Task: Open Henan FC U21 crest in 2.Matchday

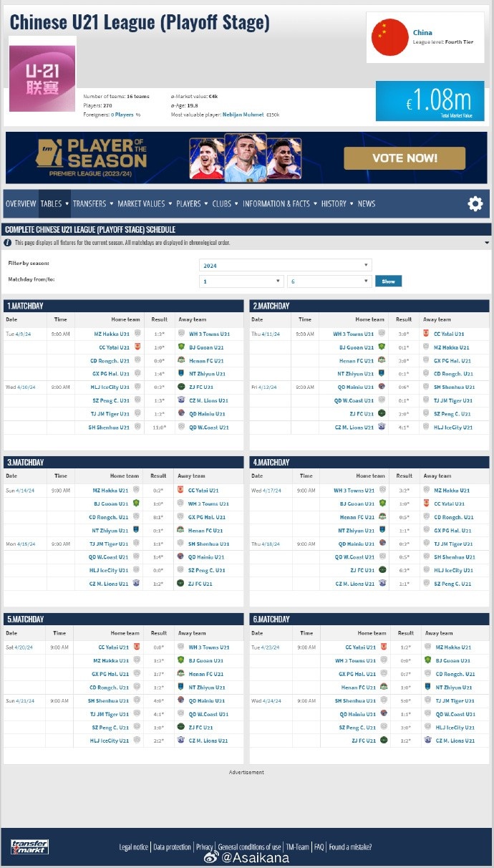Action: pyautogui.click(x=382, y=360)
